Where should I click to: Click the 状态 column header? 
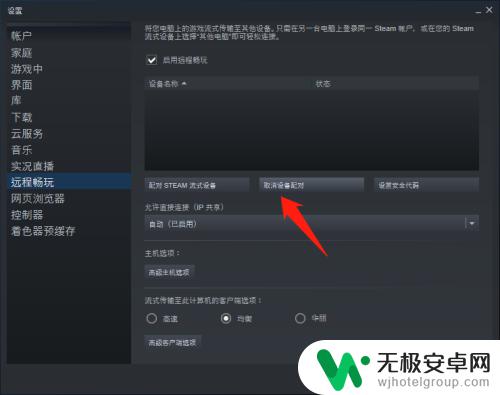(x=393, y=84)
